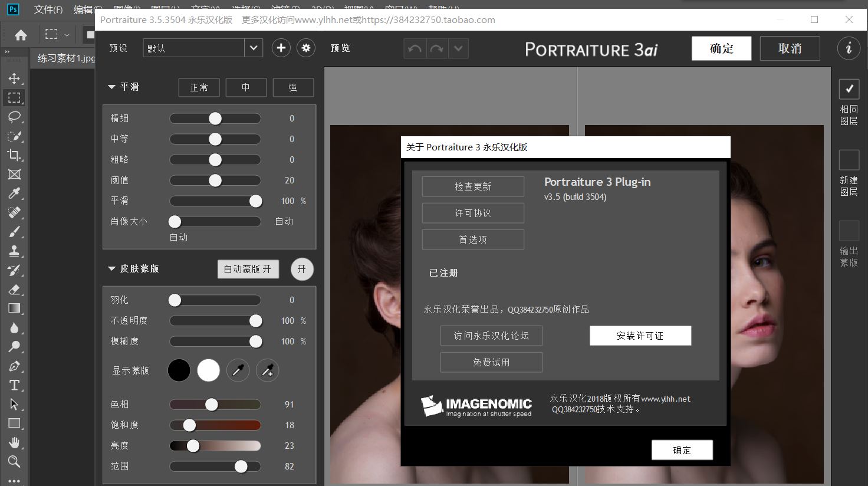Screen dimensions: 868x486
Task: Select the Dodge tool
Action: [x=14, y=347]
